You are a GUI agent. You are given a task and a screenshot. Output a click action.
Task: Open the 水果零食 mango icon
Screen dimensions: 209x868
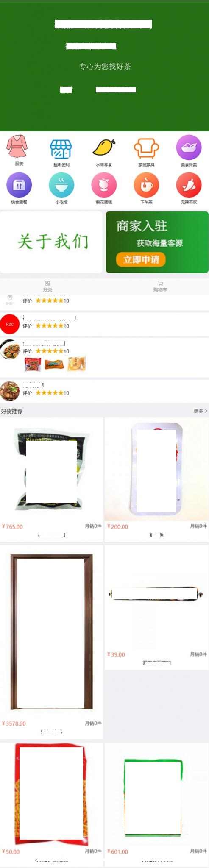pyautogui.click(x=103, y=147)
